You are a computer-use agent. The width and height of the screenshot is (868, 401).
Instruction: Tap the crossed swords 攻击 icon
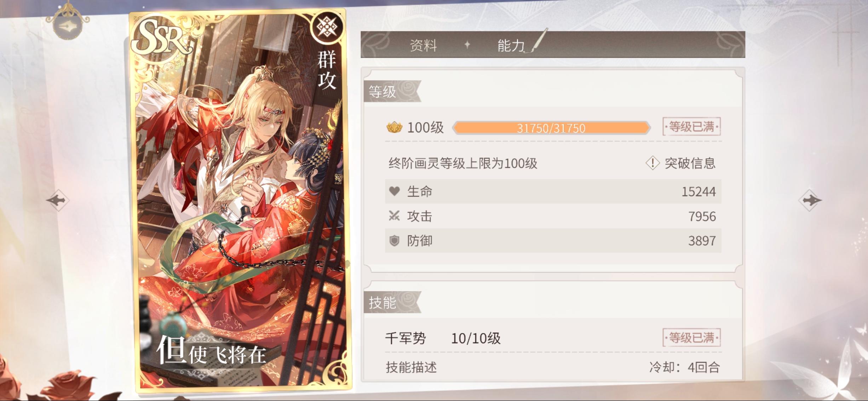coord(394,216)
